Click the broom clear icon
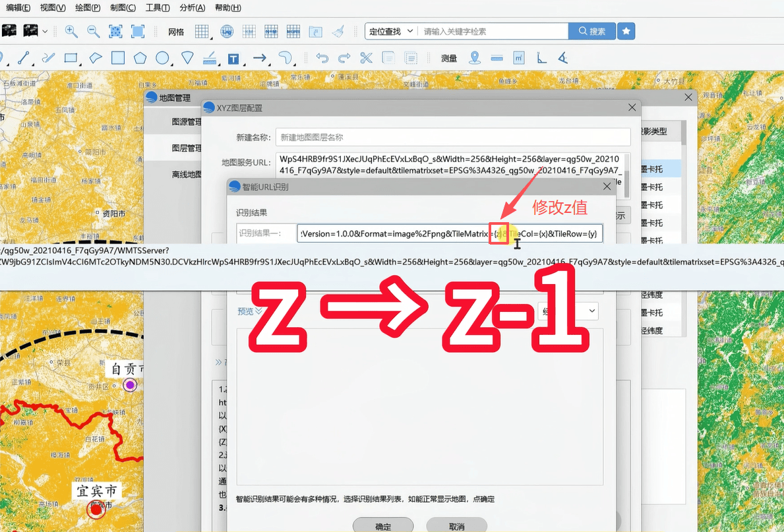The height and width of the screenshot is (532, 784). click(338, 31)
